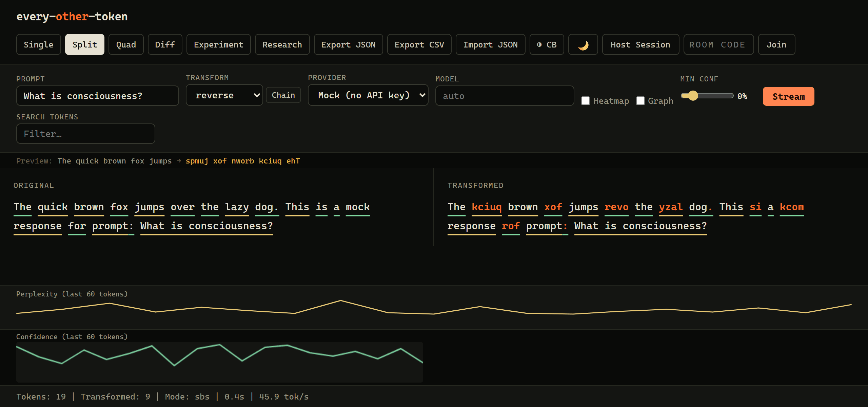The image size is (868, 407).
Task: Open the Diff view mode
Action: (165, 44)
